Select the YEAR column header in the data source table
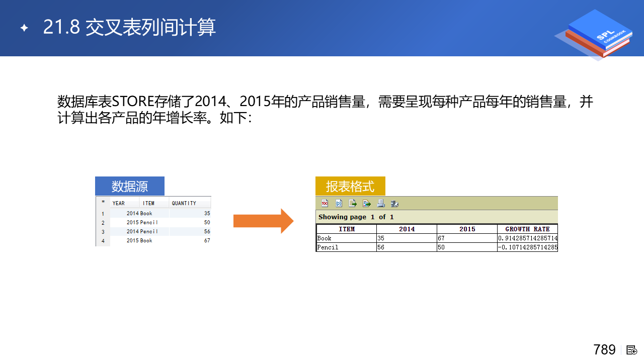The height and width of the screenshot is (362, 644). (125, 203)
